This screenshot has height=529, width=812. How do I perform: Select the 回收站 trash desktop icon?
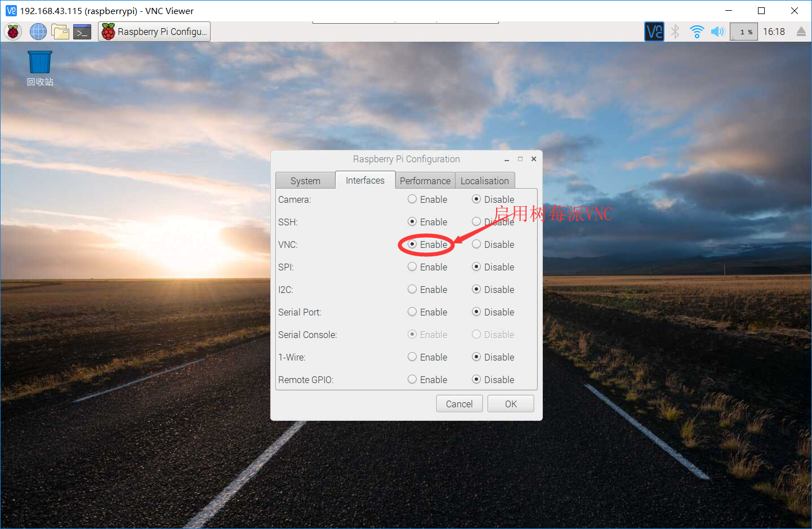40,68
